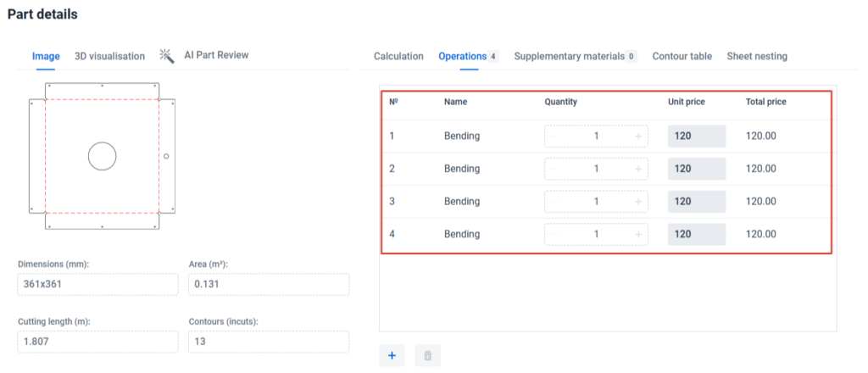The width and height of the screenshot is (868, 373).
Task: Open the Calculation tab
Action: tap(398, 57)
